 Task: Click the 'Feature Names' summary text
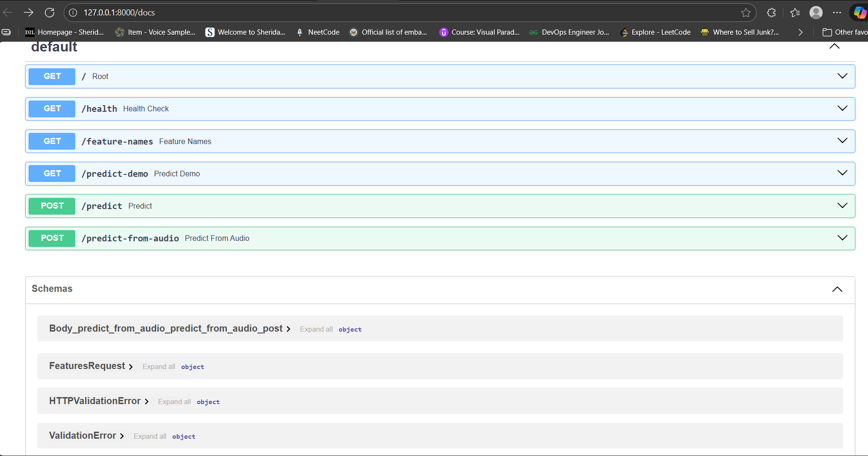coord(185,142)
